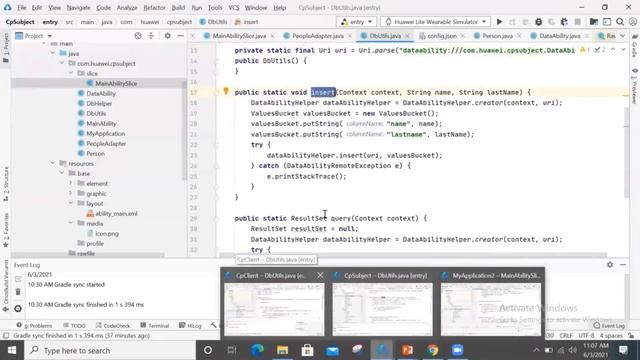This screenshot has height=360, width=640.
Task: Select DbHelper class in project tree
Action: 99,103
